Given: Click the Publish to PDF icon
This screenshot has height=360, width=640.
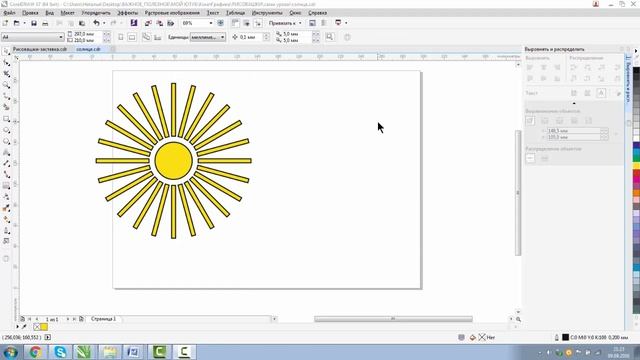Looking at the screenshot, I should [x=171, y=23].
